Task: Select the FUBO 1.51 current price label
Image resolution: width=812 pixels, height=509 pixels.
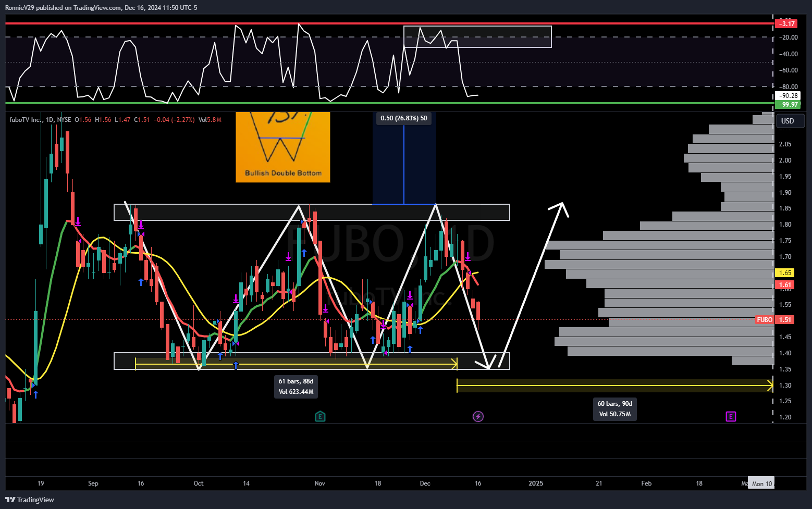Action: click(x=776, y=320)
